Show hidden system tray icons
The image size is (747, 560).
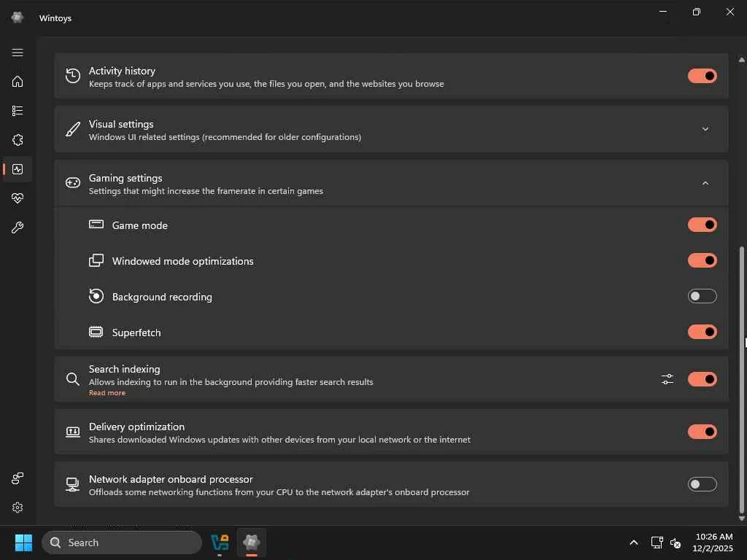pyautogui.click(x=634, y=542)
